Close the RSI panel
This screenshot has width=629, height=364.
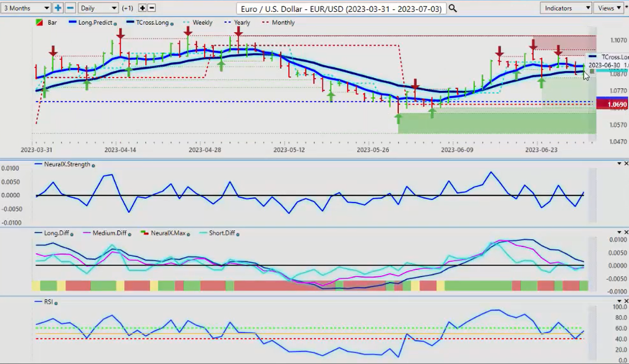(626, 301)
